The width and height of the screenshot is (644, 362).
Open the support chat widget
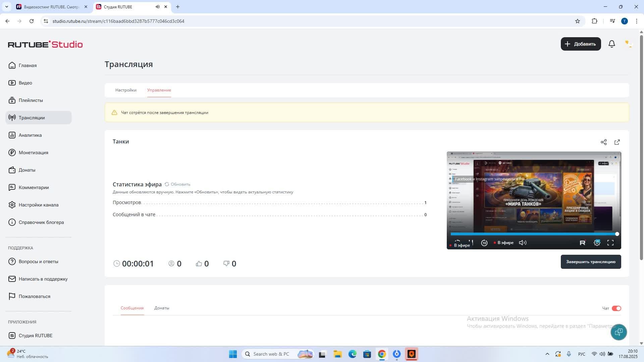[619, 332]
